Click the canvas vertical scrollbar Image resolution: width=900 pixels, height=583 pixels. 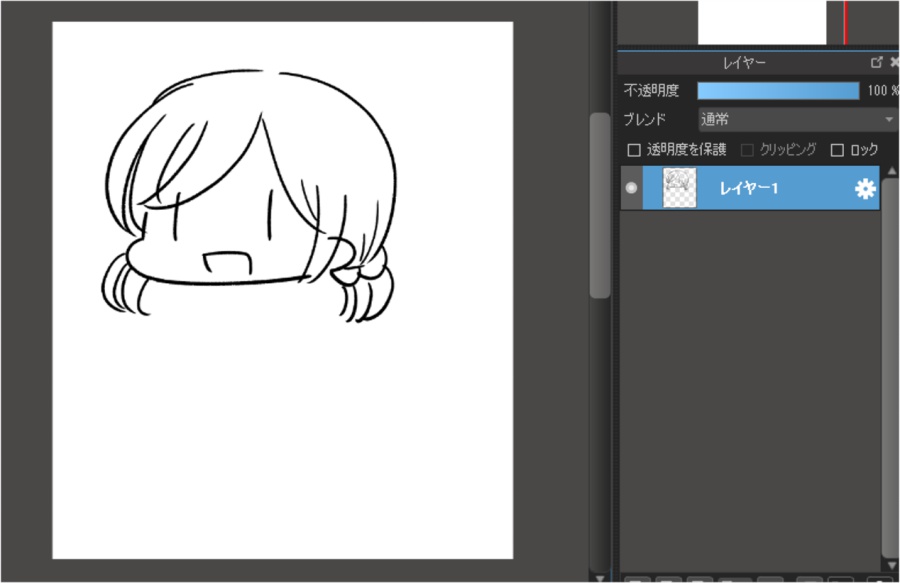600,205
